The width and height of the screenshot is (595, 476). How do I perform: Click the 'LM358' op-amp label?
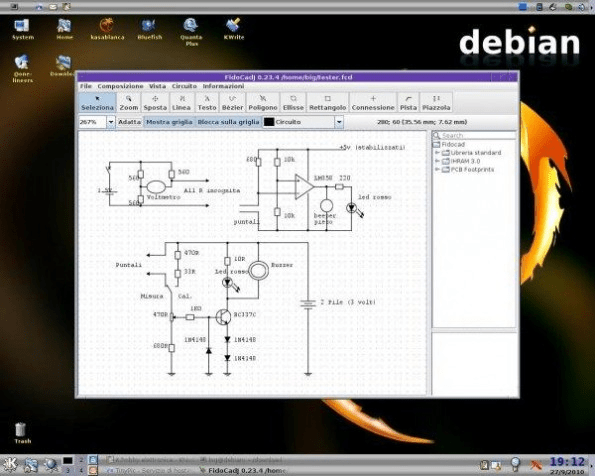click(x=323, y=178)
